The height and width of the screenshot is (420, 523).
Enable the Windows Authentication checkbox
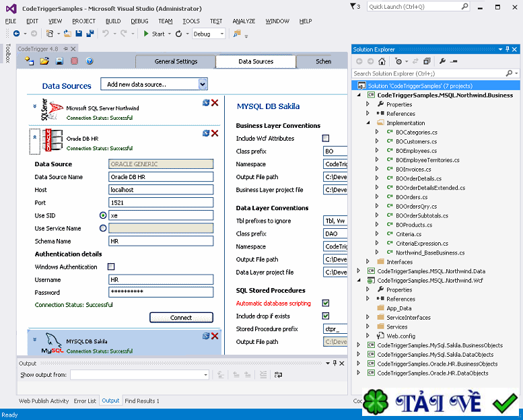point(112,267)
